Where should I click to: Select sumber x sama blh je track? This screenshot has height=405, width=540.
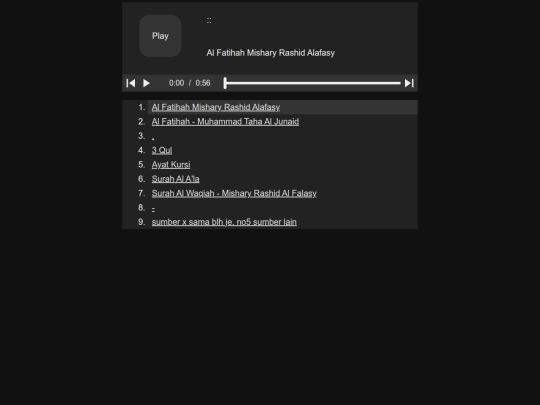click(x=224, y=222)
